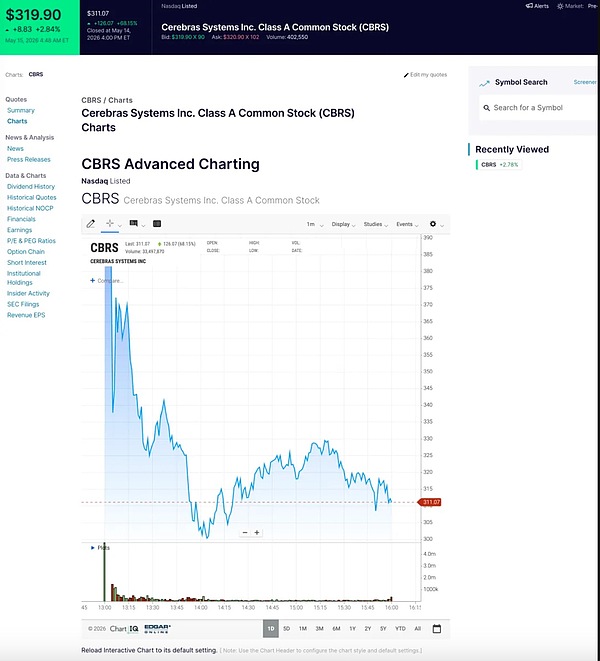The width and height of the screenshot is (600, 661).
Task: Open Short Interest sidebar link
Action: tap(27, 263)
